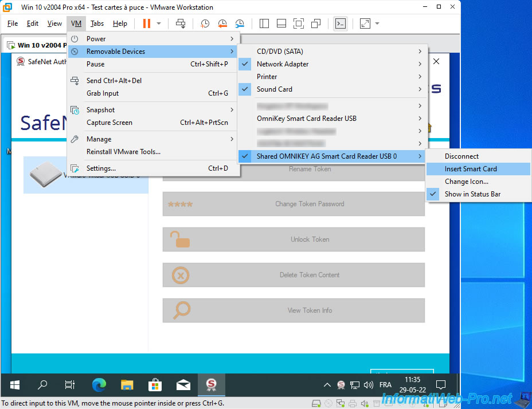The image size is (532, 409).
Task: Select Insert Smart Card
Action: (478, 169)
